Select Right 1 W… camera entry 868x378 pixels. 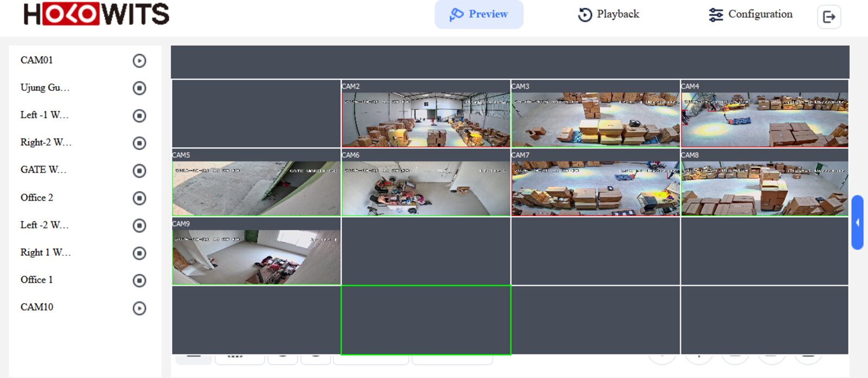[46, 253]
